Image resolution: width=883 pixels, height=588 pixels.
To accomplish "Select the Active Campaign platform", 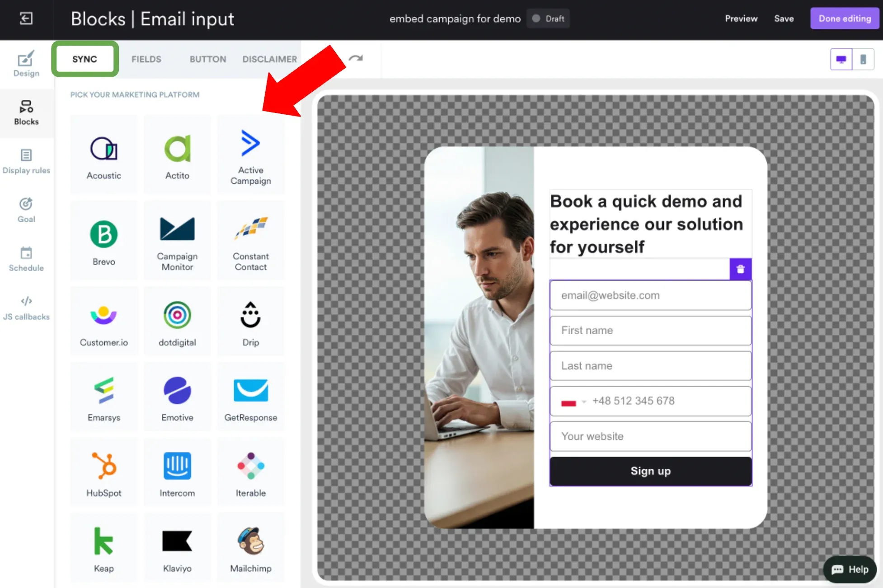I will coord(251,155).
